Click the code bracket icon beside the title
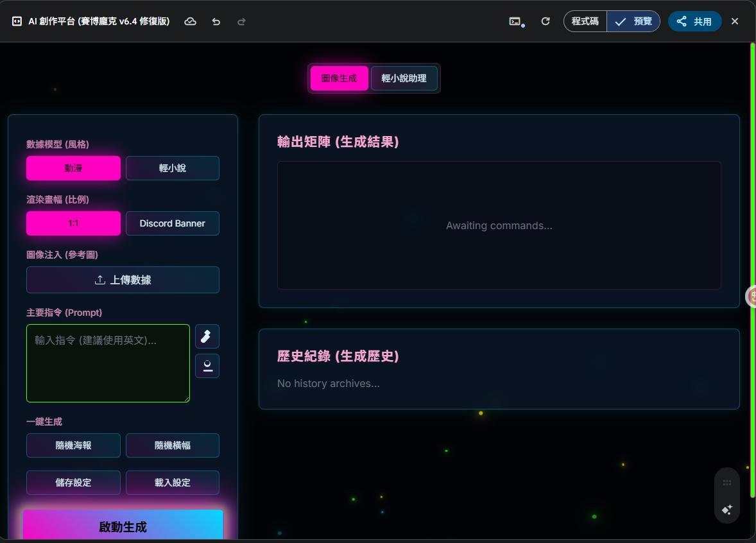The height and width of the screenshot is (543, 756). (17, 21)
